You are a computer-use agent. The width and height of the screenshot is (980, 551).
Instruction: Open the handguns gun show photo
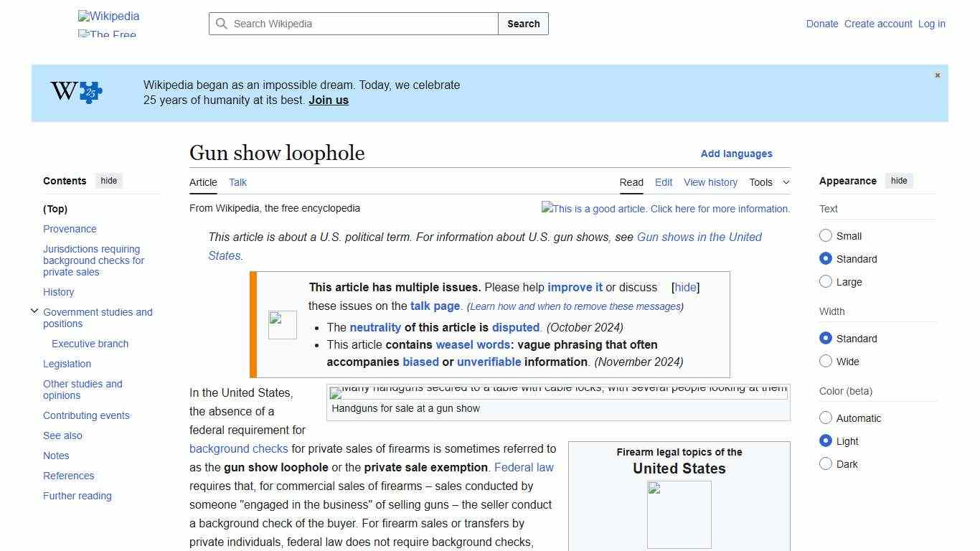pyautogui.click(x=558, y=392)
